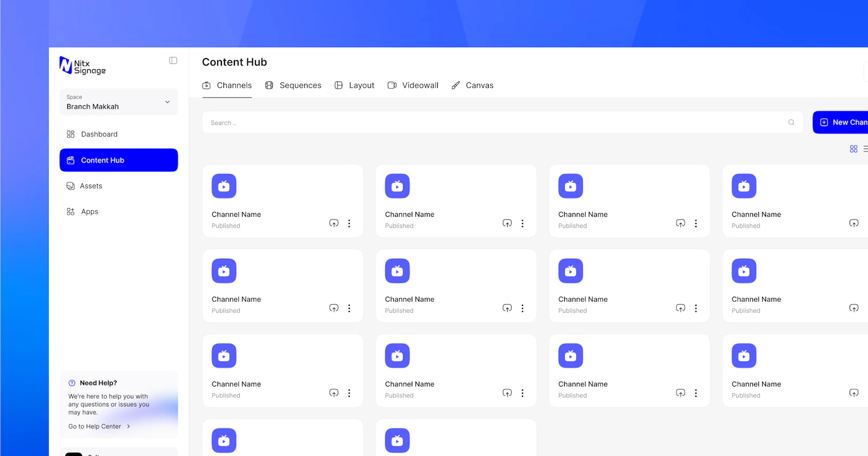Collapse the sidebar using the panel icon
The width and height of the screenshot is (868, 456).
[x=173, y=61]
